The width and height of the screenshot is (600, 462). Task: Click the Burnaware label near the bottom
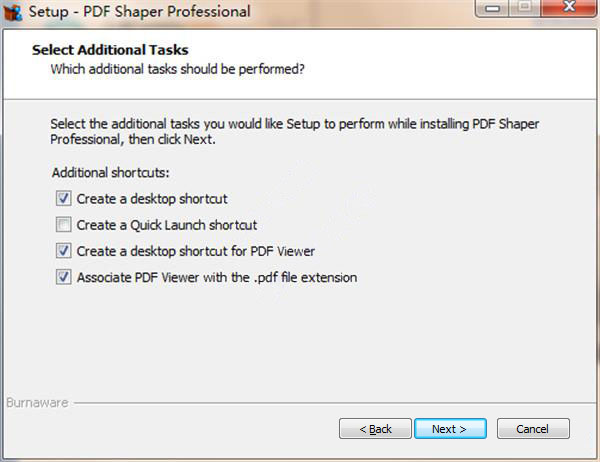point(38,403)
